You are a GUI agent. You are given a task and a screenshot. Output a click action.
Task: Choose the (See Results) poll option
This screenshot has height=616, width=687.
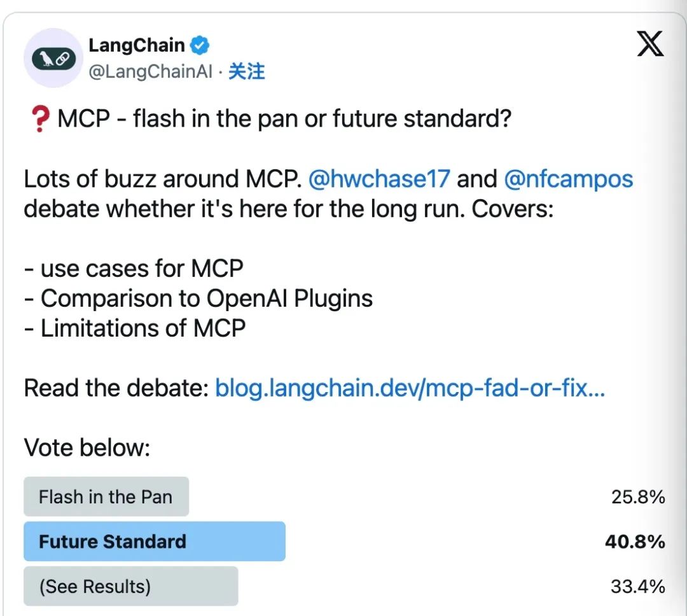pyautogui.click(x=130, y=586)
